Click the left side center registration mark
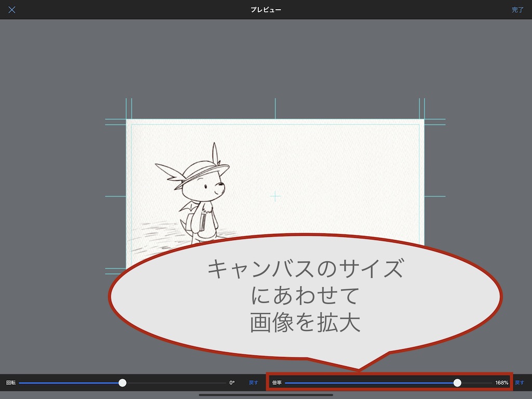This screenshot has height=399, width=532. point(115,196)
